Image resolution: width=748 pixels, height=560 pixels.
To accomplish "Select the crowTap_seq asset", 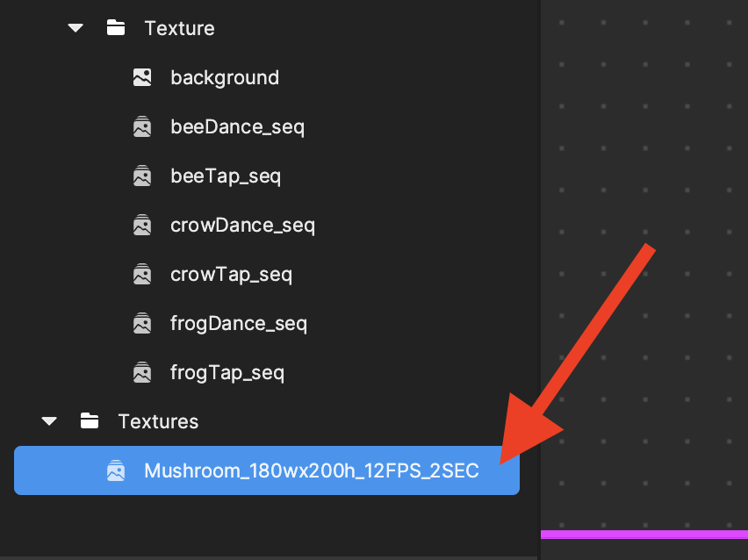I will pyautogui.click(x=231, y=274).
